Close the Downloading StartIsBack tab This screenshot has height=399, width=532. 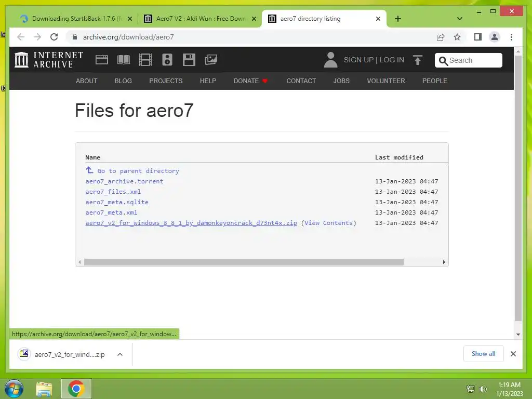coord(129,19)
